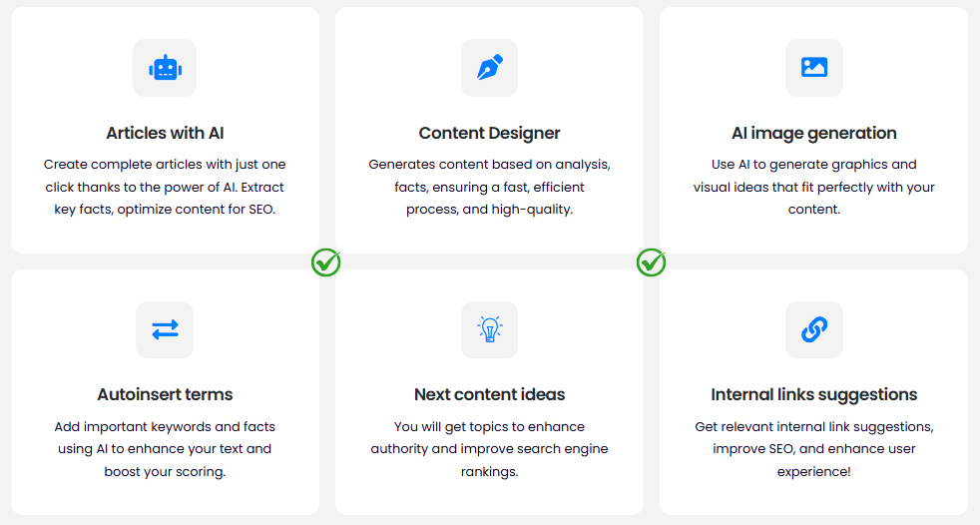Open the Next content ideas heading
This screenshot has width=980, height=525.
[x=489, y=394]
